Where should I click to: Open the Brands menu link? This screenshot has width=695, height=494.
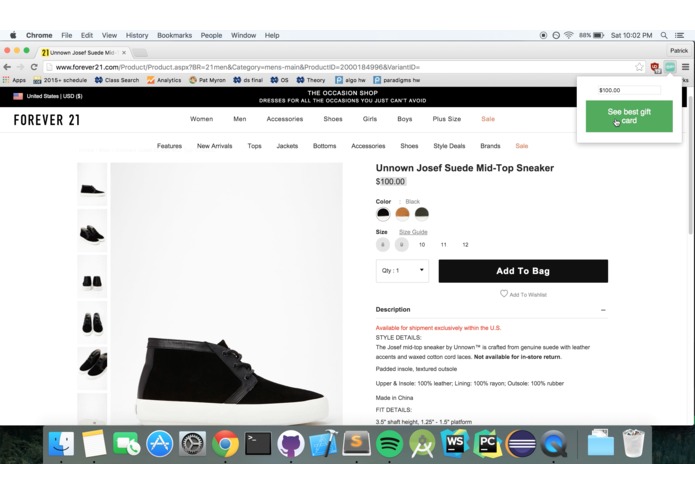490,146
